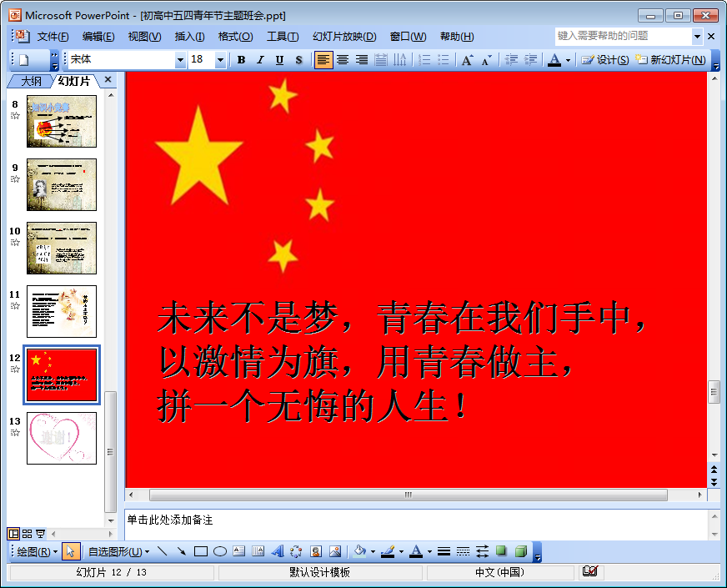Click the font size field showing 18
727x588 pixels.
[x=202, y=60]
